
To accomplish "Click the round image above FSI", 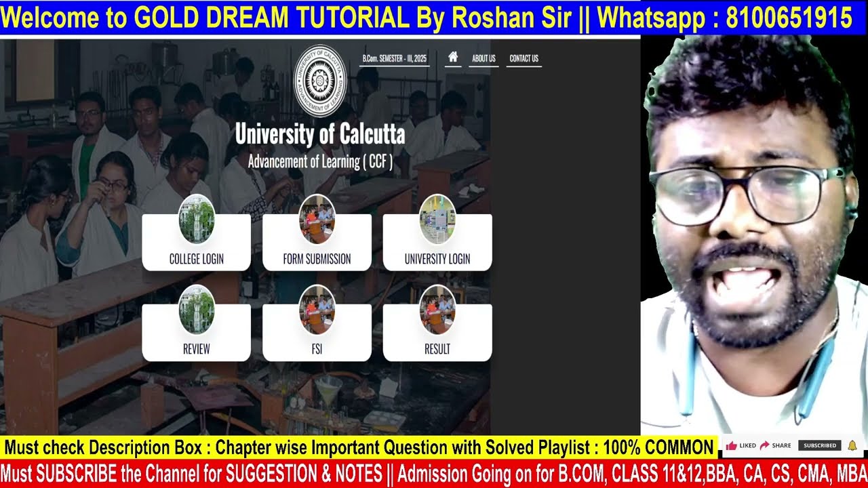I will point(317,310).
